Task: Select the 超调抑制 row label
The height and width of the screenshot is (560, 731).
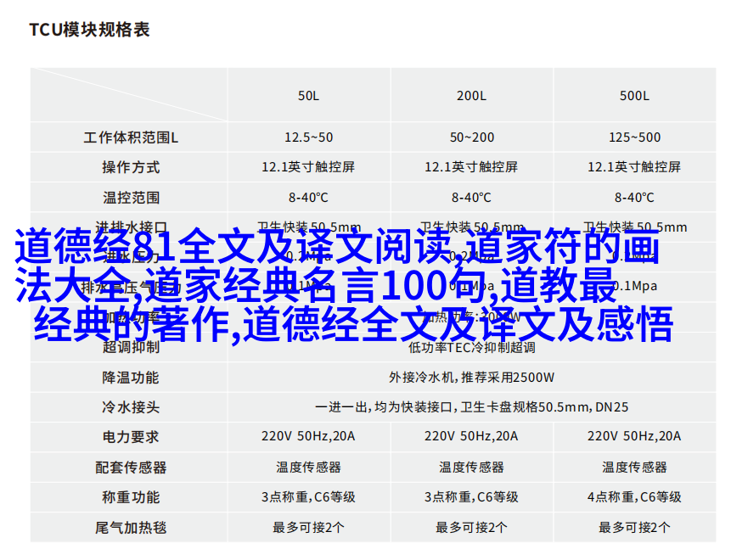Action: coord(131,347)
